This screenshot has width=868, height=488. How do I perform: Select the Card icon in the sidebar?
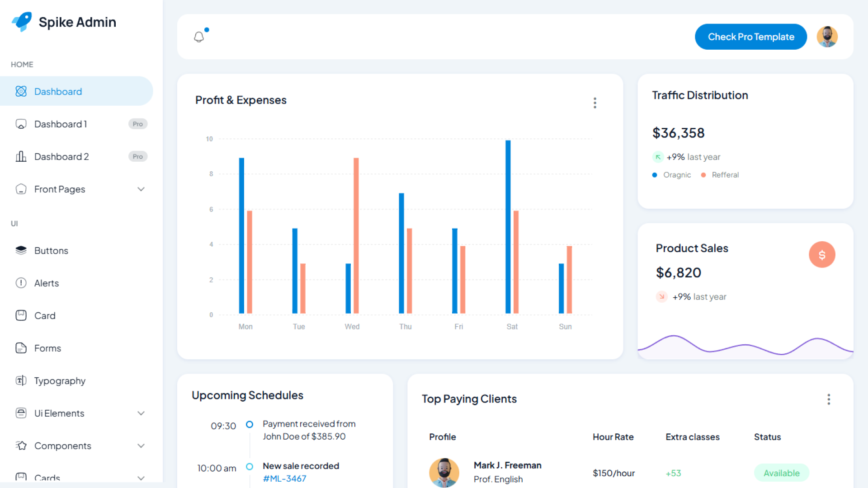coord(21,315)
